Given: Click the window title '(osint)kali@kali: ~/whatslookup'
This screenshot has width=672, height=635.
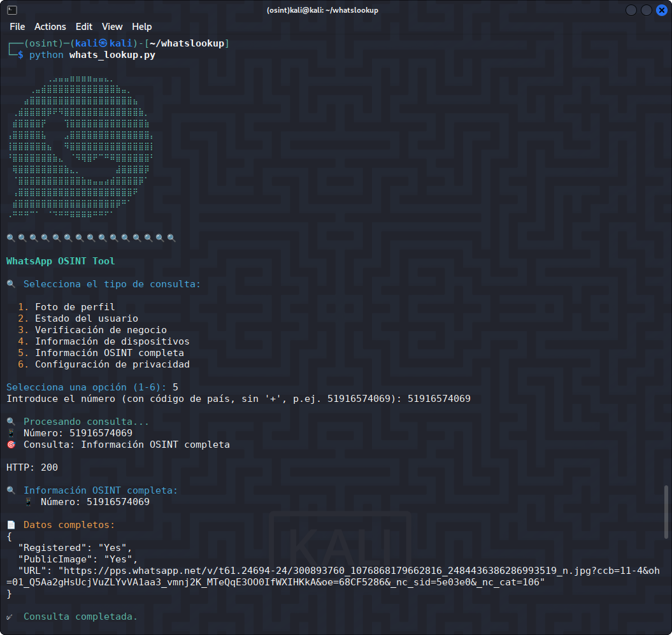Looking at the screenshot, I should [x=322, y=10].
